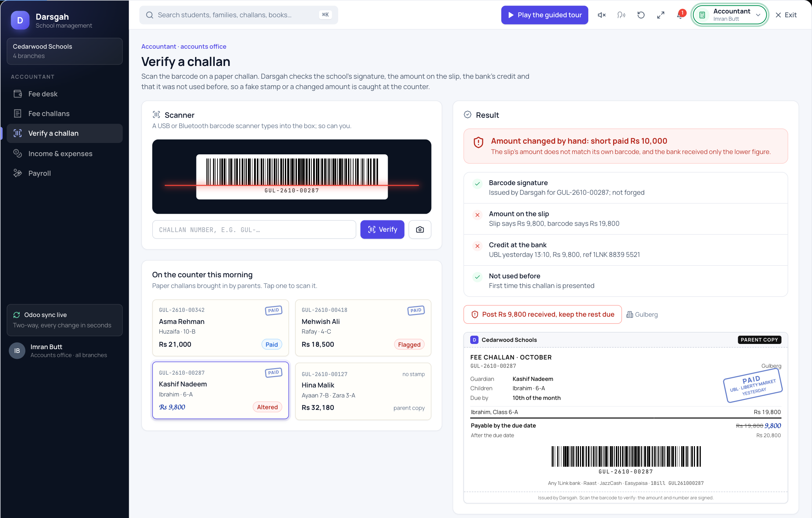Viewport: 812px width, 518px height.
Task: Open Income & expenses
Action: pos(65,154)
